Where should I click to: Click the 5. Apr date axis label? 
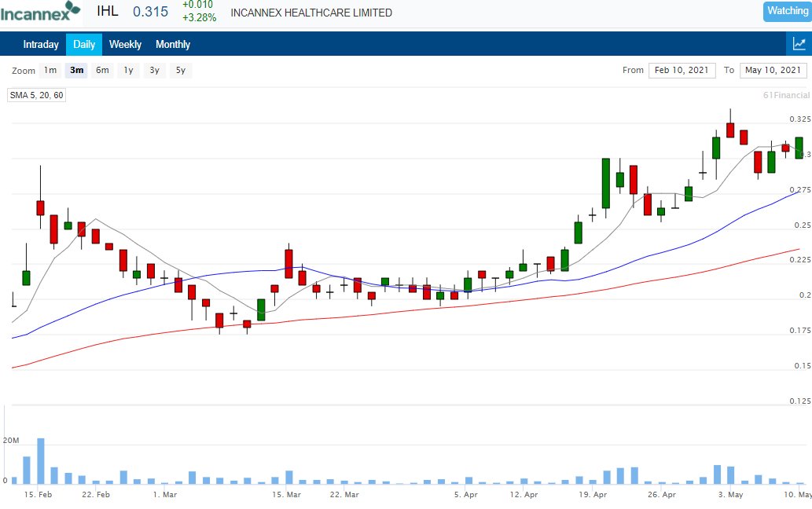tap(465, 495)
